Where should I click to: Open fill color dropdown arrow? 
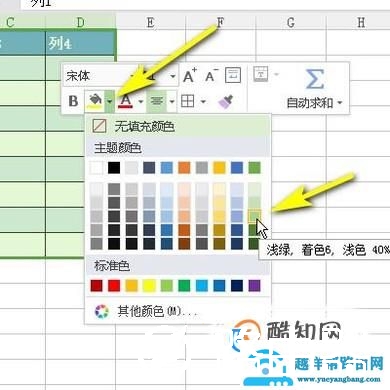tap(109, 101)
